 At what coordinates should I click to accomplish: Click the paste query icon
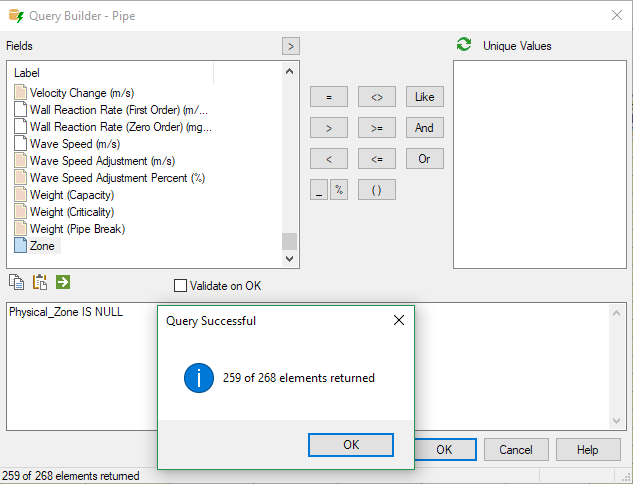(40, 282)
